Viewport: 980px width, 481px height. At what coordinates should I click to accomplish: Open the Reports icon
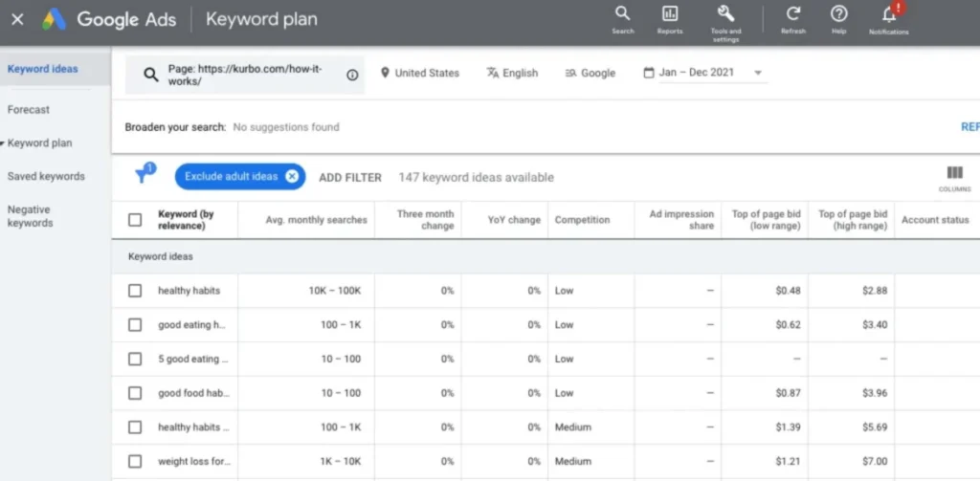[x=670, y=14]
